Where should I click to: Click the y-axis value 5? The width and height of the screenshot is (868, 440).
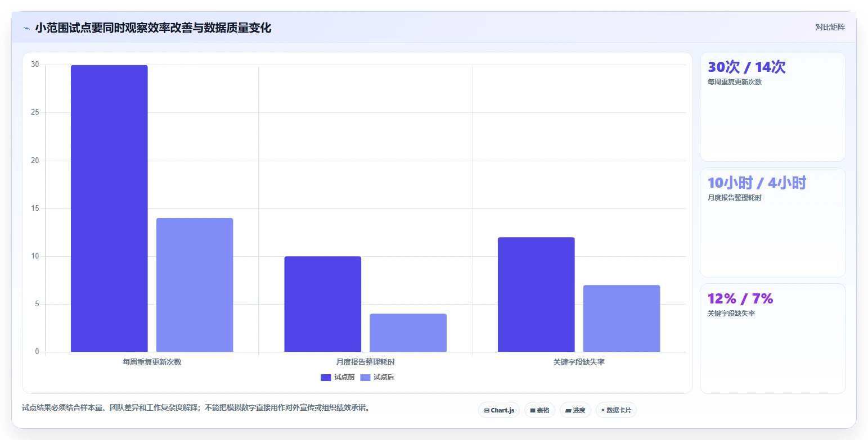(x=37, y=304)
